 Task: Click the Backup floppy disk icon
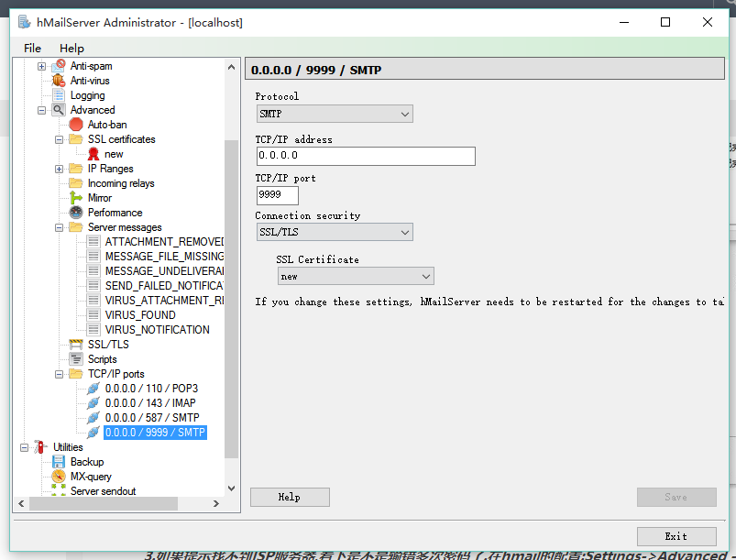(59, 461)
